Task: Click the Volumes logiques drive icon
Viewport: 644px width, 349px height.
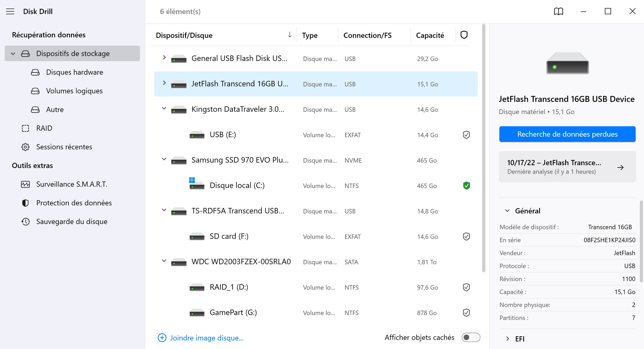Action: (35, 91)
